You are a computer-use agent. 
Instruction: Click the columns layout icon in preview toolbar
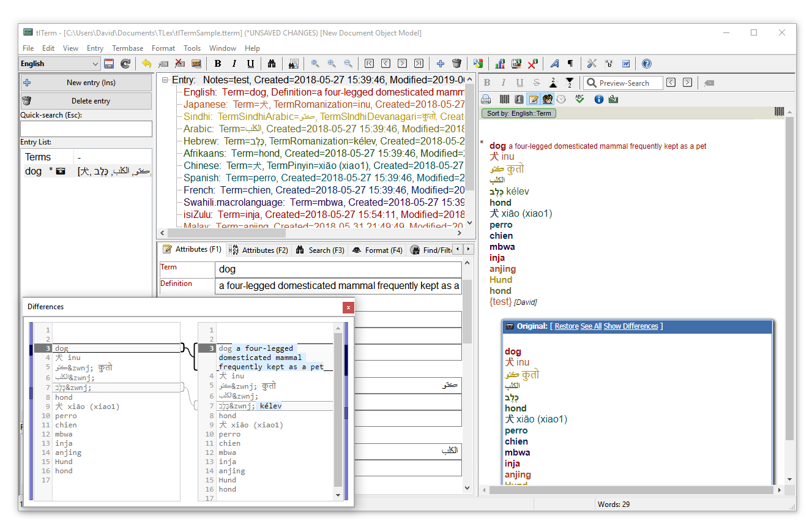504,99
